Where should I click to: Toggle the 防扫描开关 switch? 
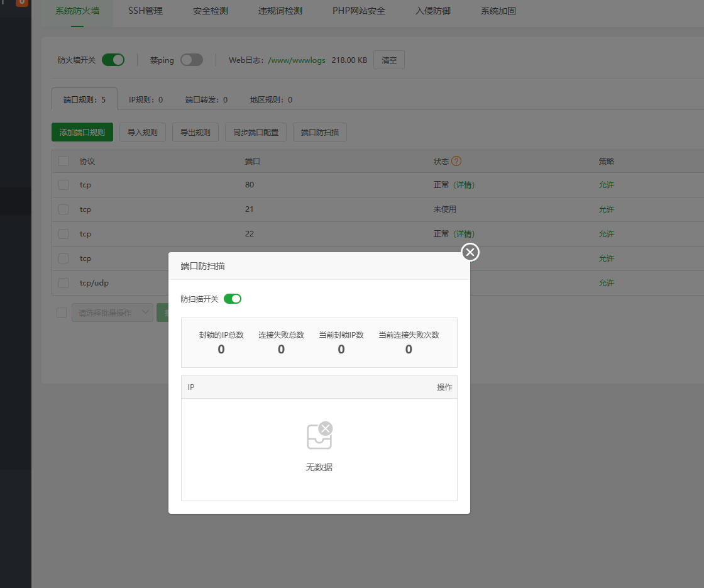(233, 299)
